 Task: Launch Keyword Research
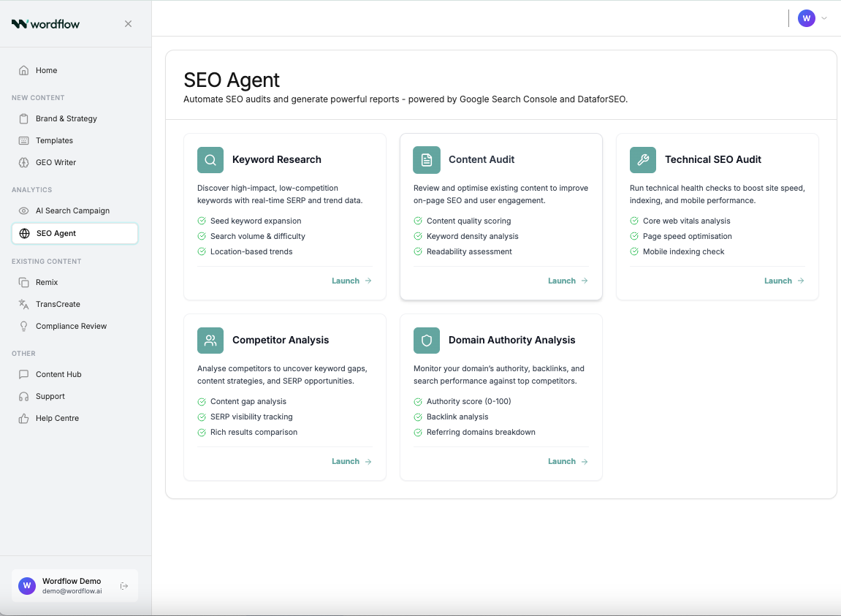click(351, 281)
